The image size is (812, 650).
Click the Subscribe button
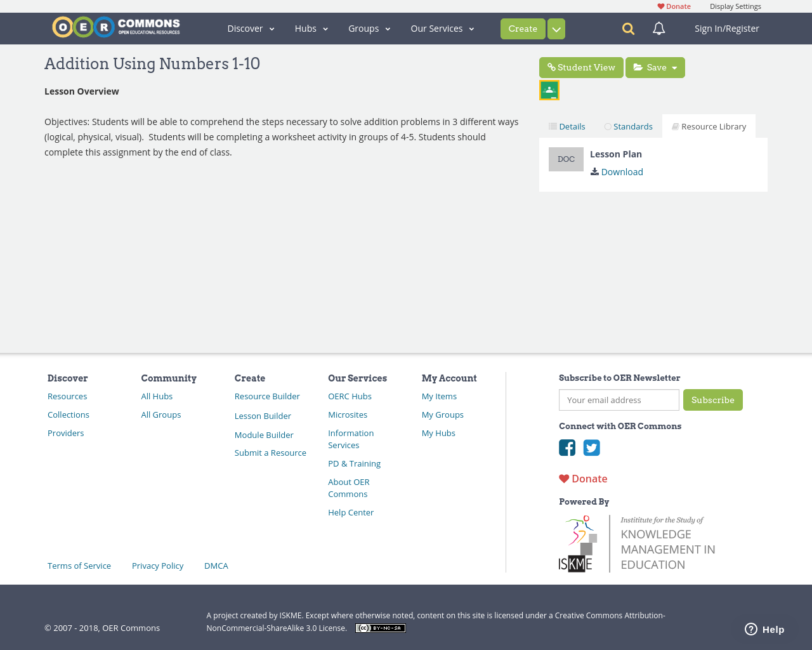click(x=713, y=400)
